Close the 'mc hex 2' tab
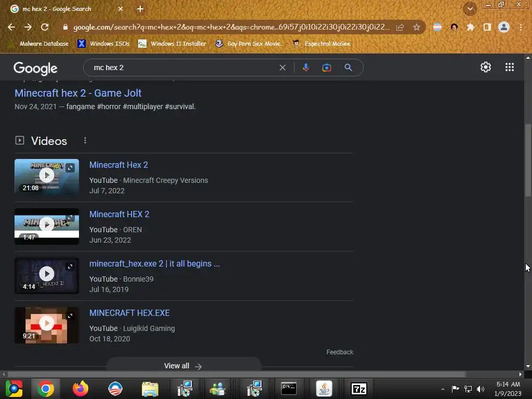 tap(121, 9)
